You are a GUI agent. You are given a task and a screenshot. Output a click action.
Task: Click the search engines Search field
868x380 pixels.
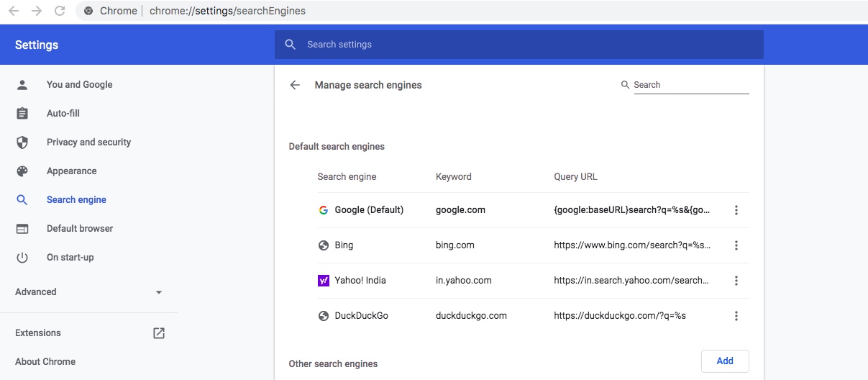tap(691, 85)
